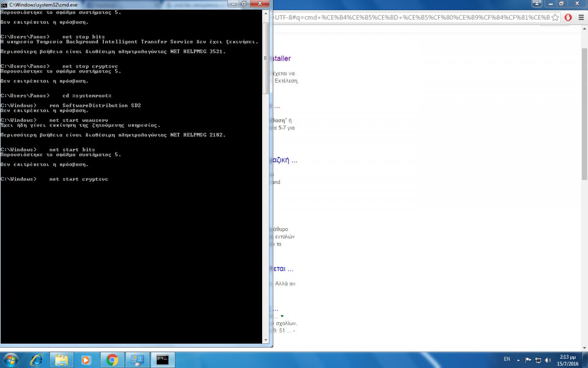This screenshot has width=588, height=368.
Task: Click the network icon in system tray
Action: [538, 360]
